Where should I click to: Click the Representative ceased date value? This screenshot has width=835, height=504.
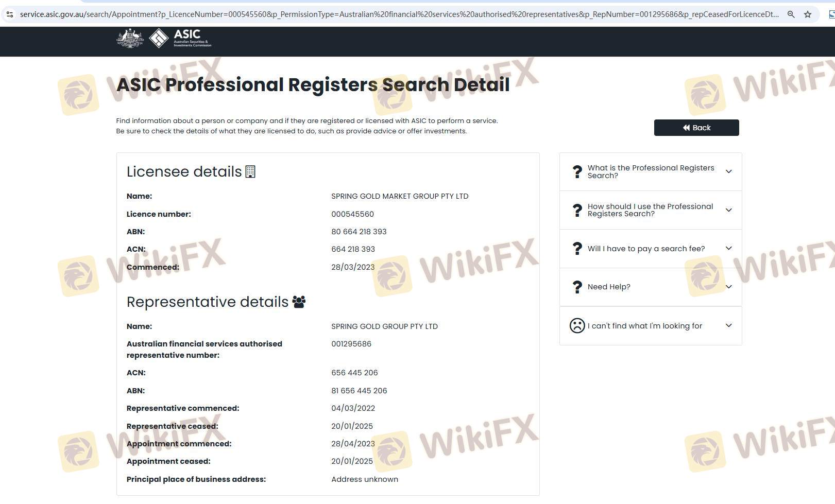click(352, 426)
